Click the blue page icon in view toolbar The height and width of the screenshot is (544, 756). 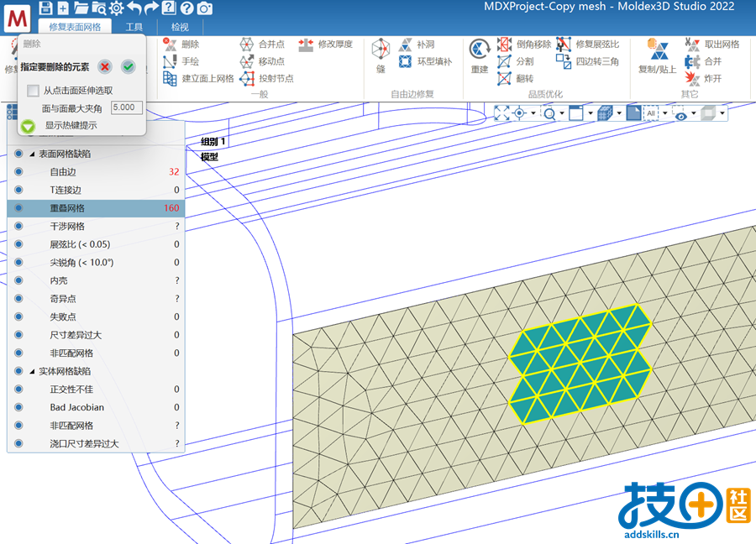click(x=633, y=113)
